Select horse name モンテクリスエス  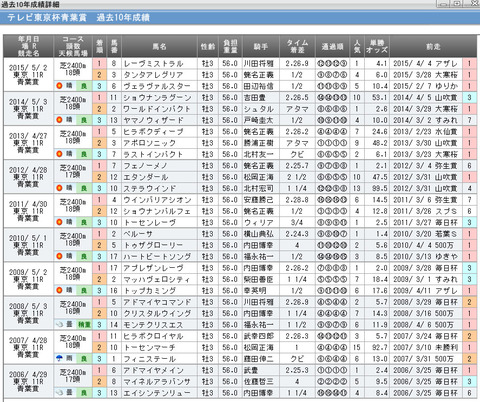[x=153, y=325]
